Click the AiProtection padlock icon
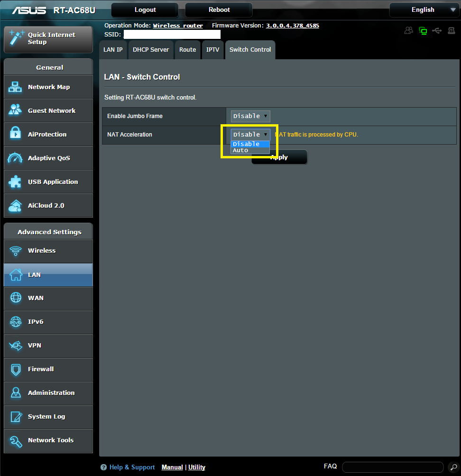The height and width of the screenshot is (476, 461). tap(16, 134)
